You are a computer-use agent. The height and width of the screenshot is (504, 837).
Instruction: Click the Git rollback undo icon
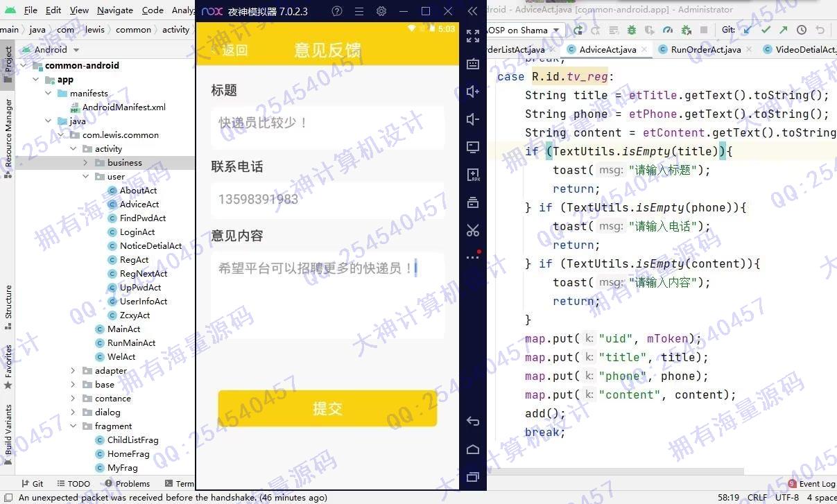point(820,31)
